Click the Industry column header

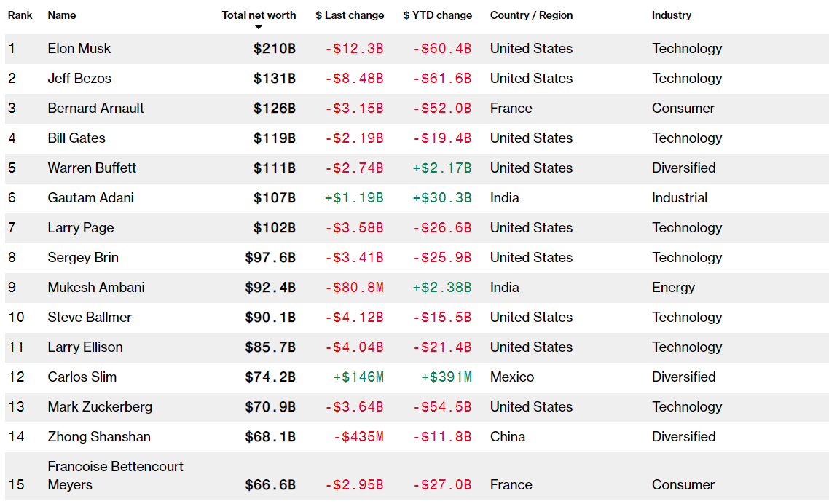tap(672, 15)
